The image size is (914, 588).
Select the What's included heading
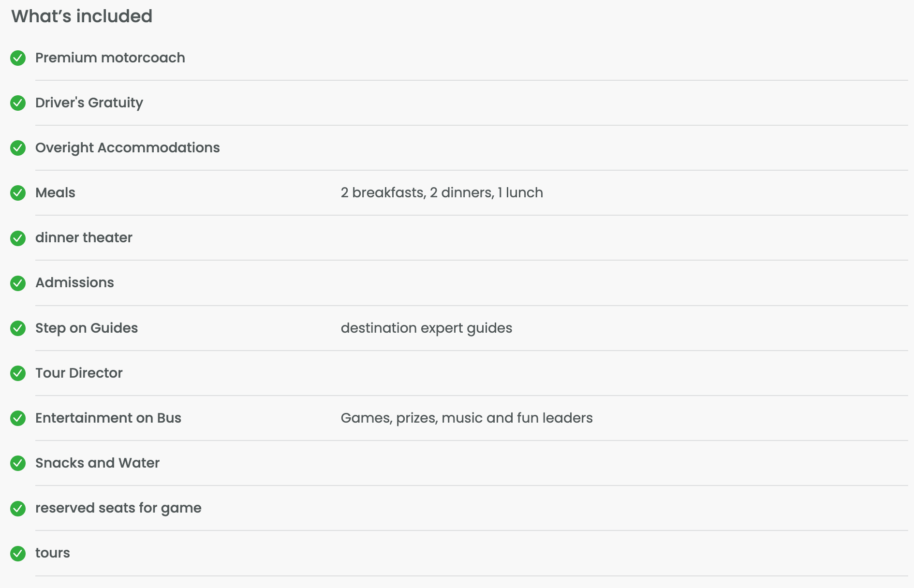point(82,16)
